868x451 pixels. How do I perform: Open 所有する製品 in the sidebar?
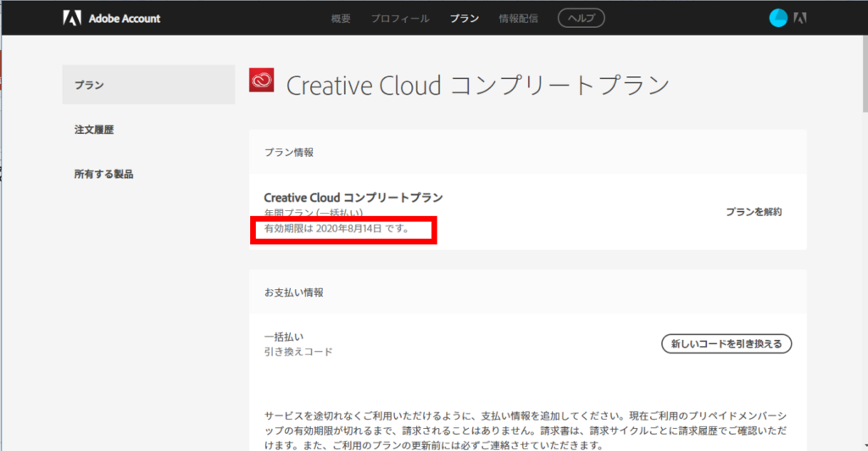click(103, 174)
